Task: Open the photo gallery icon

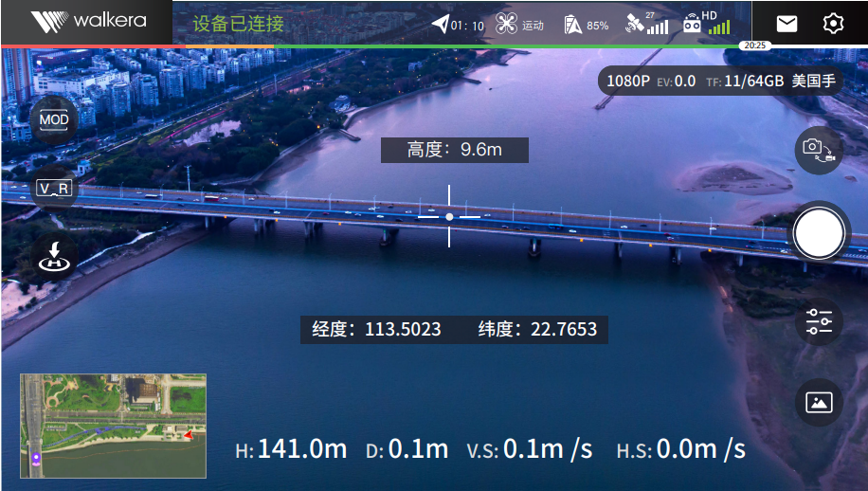Action: click(819, 402)
